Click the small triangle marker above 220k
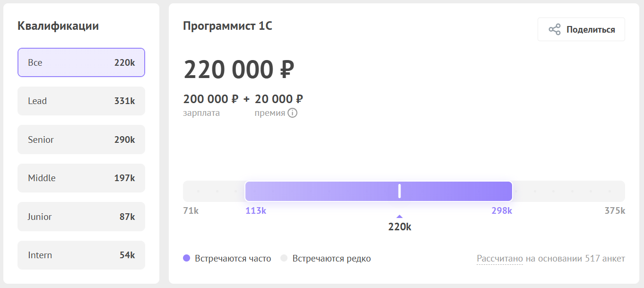The height and width of the screenshot is (288, 644). tap(400, 217)
